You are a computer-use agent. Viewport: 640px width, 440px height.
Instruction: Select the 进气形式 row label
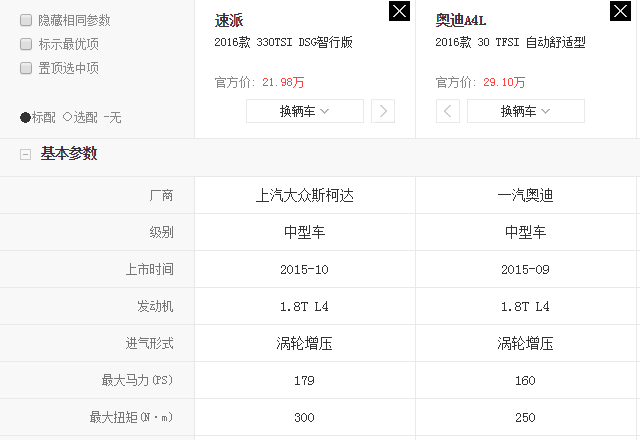149,343
